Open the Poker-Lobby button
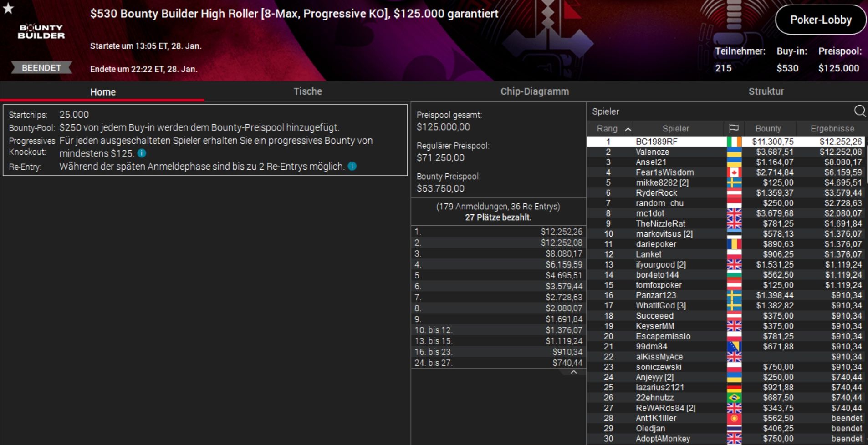The image size is (868, 445). [x=821, y=20]
